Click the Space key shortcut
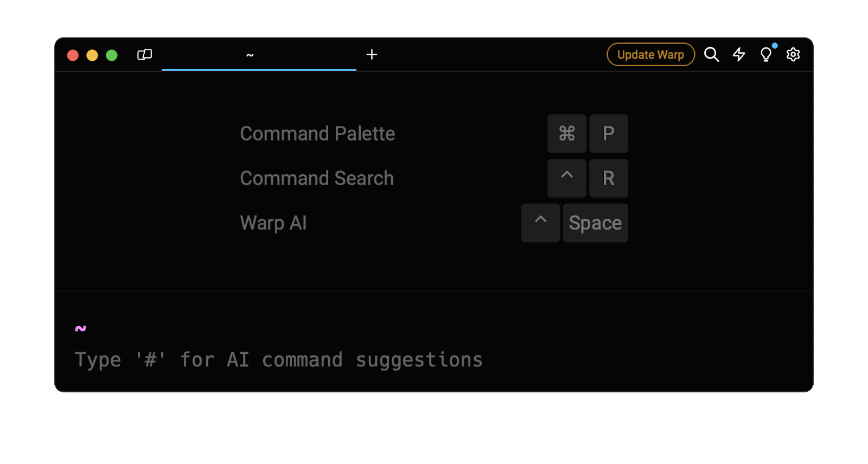 595,223
